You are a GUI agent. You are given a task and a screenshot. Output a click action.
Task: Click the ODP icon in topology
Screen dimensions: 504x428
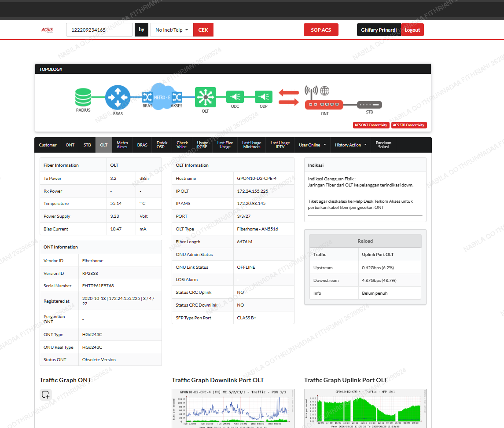tap(264, 97)
